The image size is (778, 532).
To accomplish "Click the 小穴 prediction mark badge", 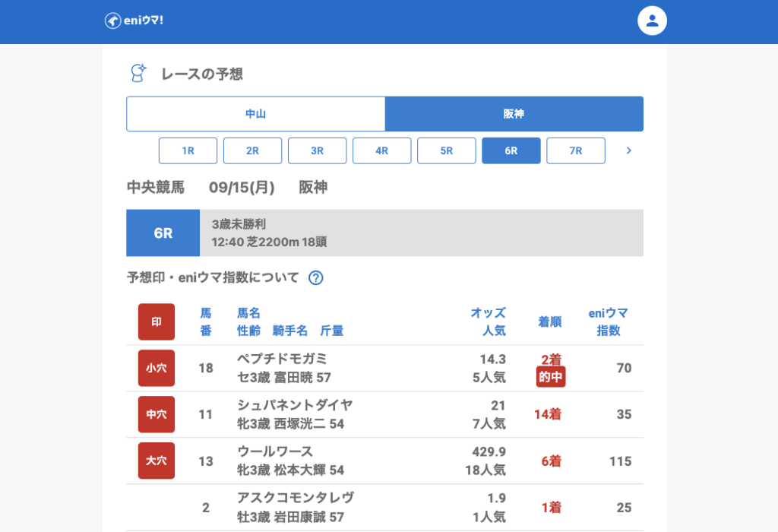I will click(x=157, y=368).
